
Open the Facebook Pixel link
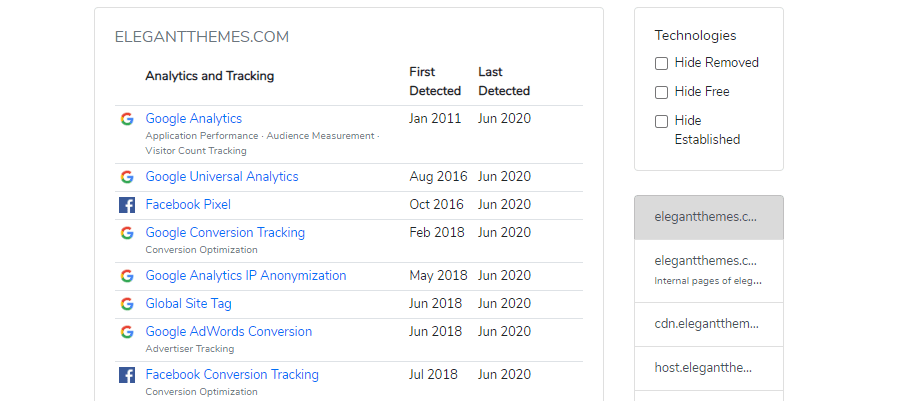pos(188,205)
